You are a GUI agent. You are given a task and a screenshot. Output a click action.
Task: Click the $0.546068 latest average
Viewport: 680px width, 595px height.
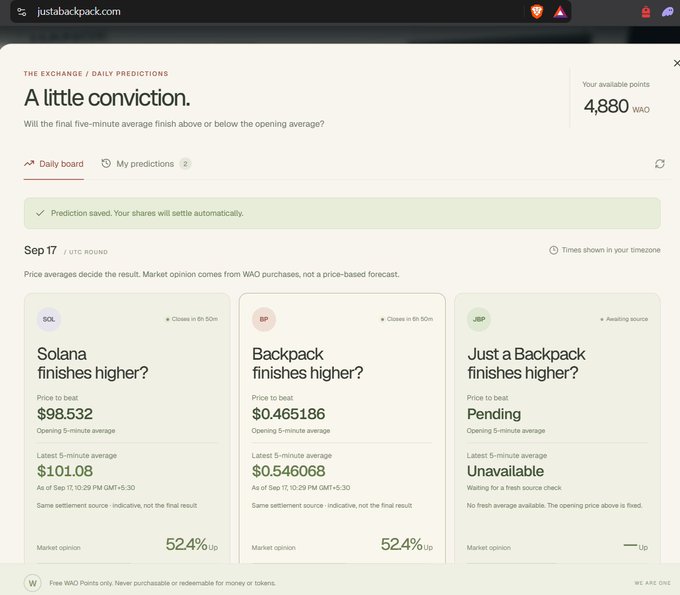(x=288, y=471)
